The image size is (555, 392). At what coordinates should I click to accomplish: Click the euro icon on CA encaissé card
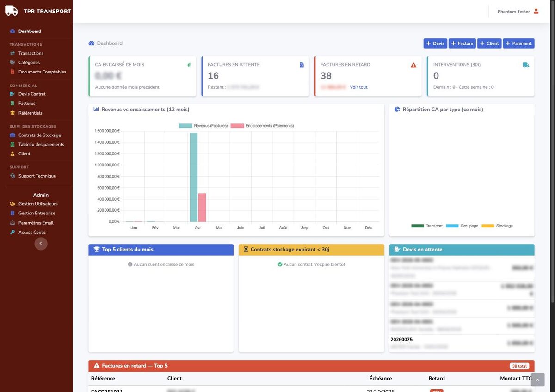189,65
